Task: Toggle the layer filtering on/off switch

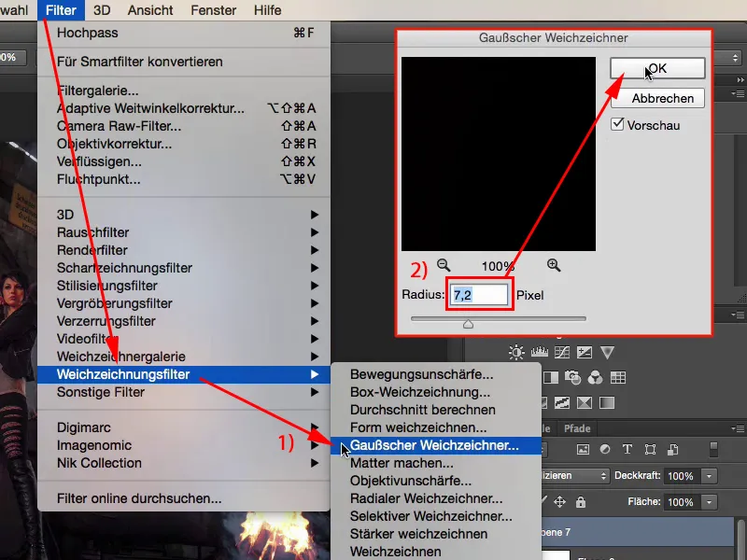Action: (713, 450)
